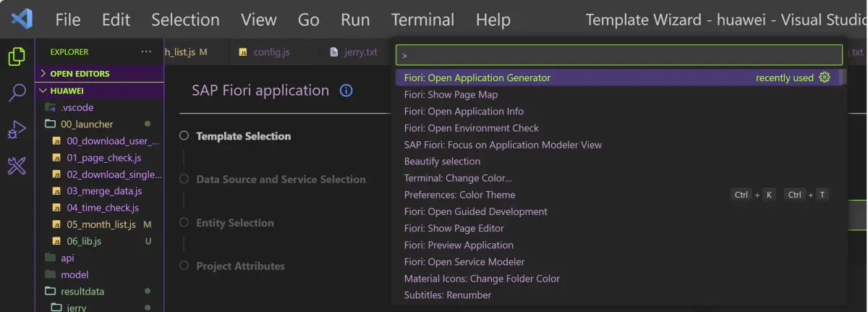Select Data Source and Service Selection step

click(281, 180)
